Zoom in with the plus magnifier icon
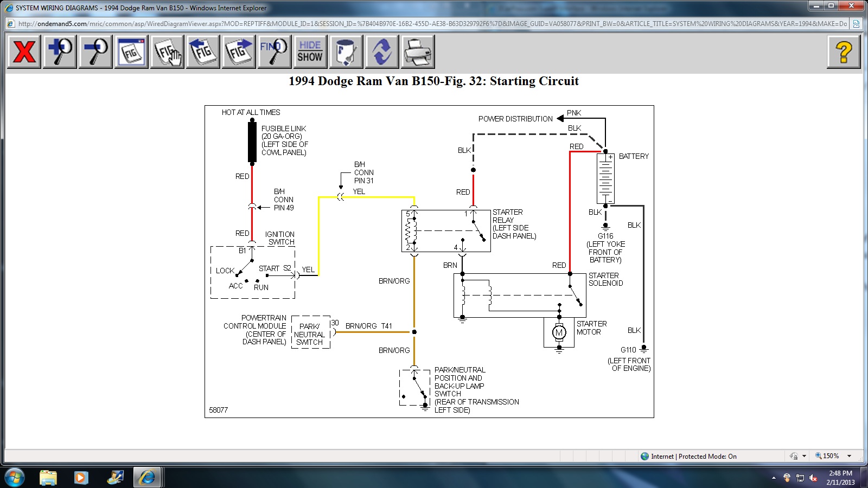Image resolution: width=868 pixels, height=488 pixels. [x=60, y=52]
